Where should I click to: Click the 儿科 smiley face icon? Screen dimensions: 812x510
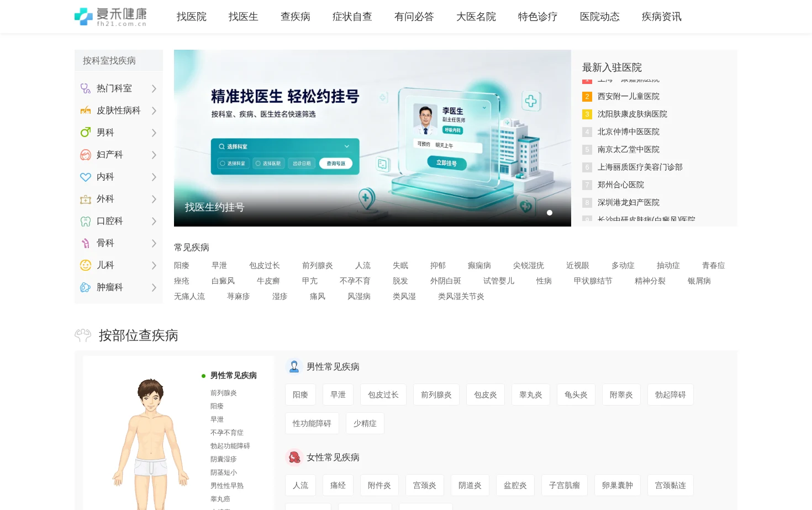point(86,265)
